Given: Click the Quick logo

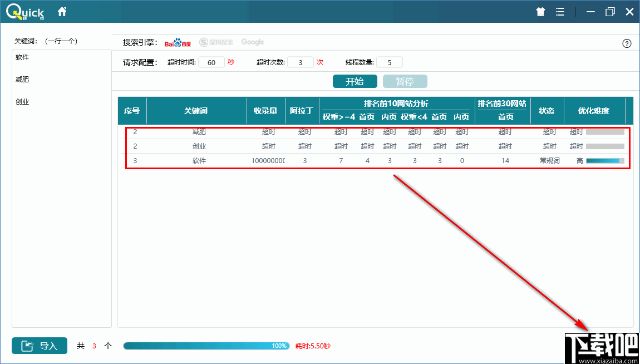Looking at the screenshot, I should coord(25,11).
